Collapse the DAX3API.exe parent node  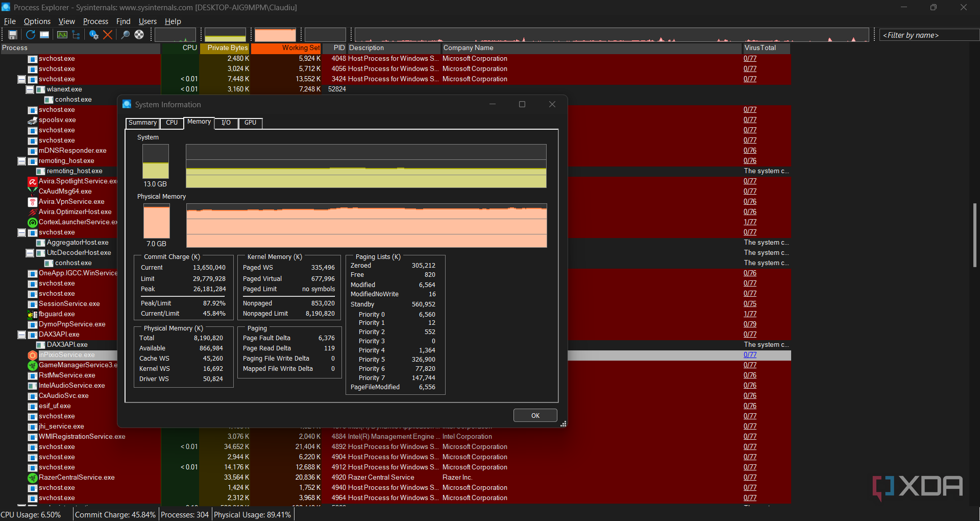point(21,335)
